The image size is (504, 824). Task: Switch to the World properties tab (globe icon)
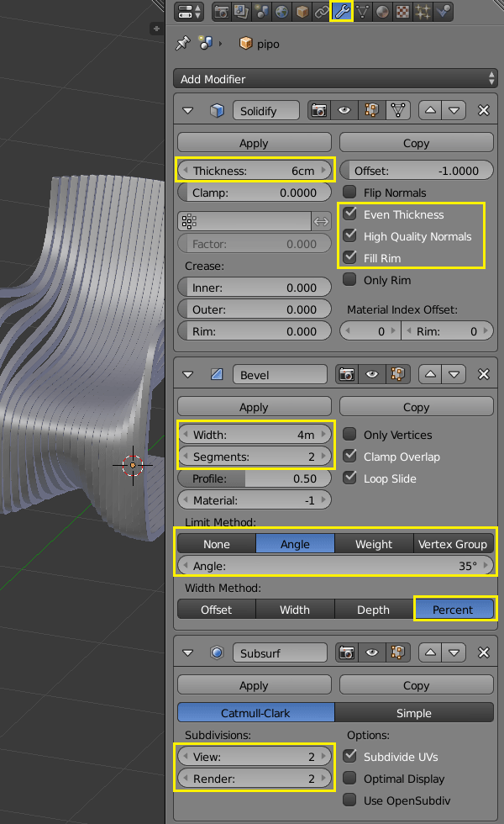pyautogui.click(x=281, y=12)
